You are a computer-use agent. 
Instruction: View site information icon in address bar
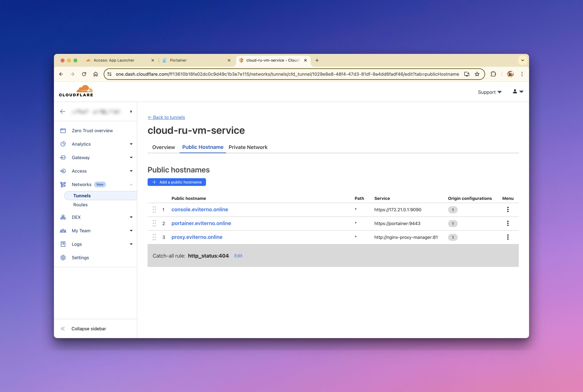click(x=110, y=74)
